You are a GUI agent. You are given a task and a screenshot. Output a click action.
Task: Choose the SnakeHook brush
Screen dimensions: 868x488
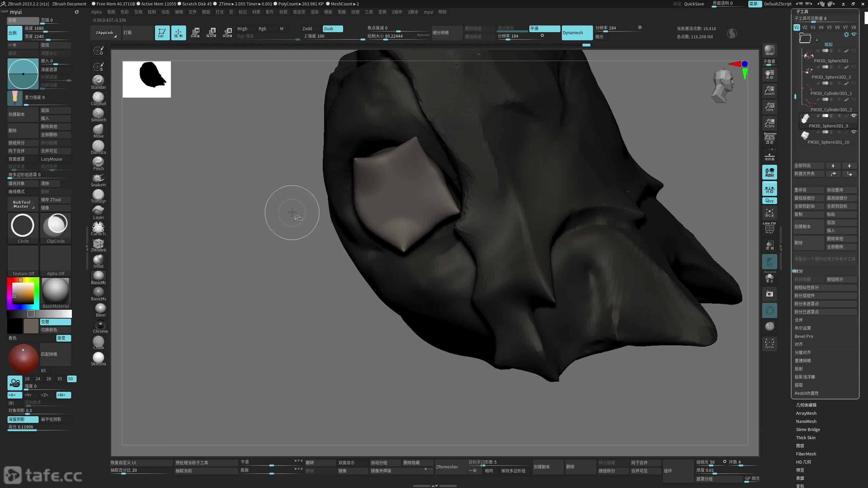[98, 179]
